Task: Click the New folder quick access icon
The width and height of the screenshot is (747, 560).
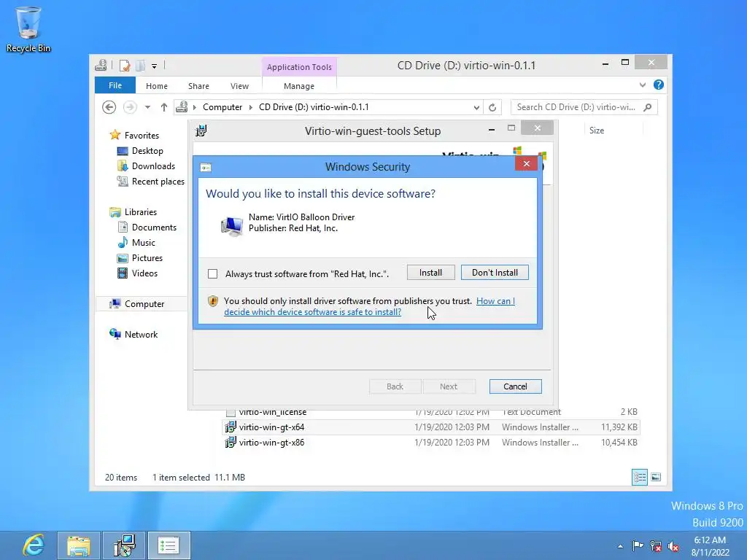Action: tap(141, 65)
